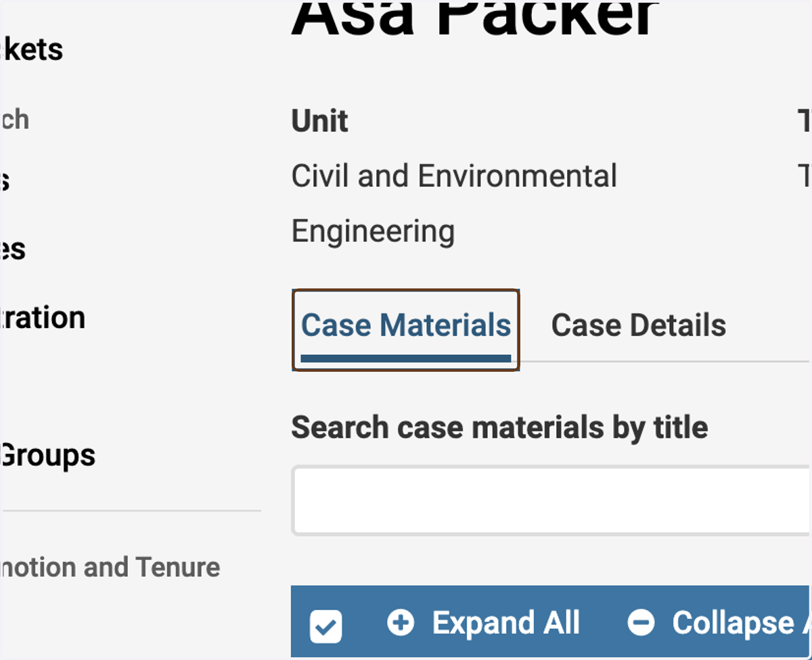The width and height of the screenshot is (812, 660).
Task: Open sidebar item ending in 'motion and Tenure'
Action: (110, 567)
